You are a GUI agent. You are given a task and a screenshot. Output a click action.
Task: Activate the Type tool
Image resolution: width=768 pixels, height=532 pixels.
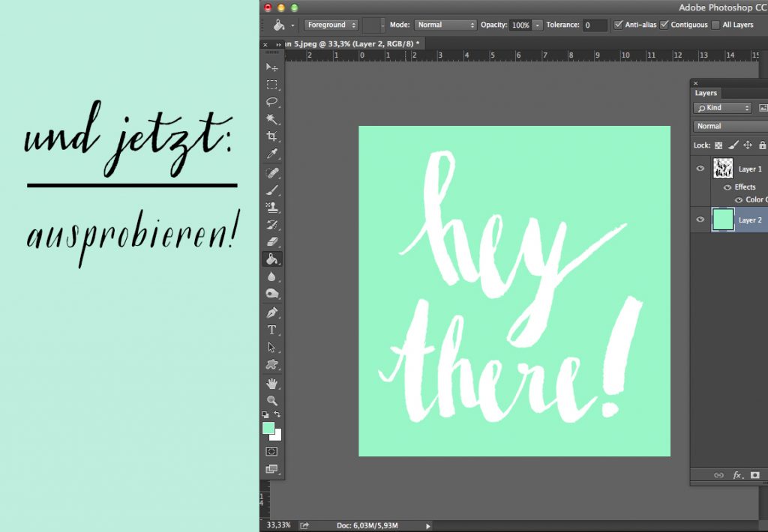click(x=272, y=330)
